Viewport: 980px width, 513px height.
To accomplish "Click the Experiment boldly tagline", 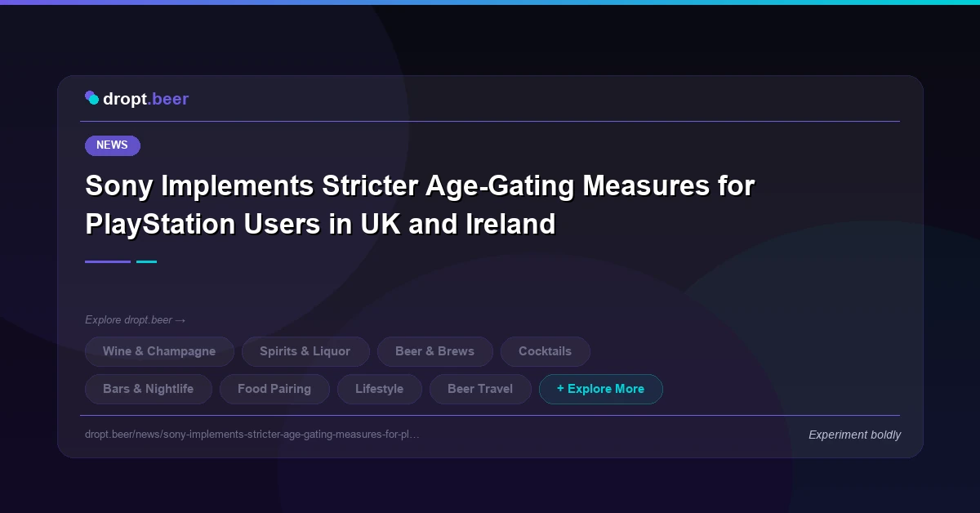I will click(x=854, y=435).
